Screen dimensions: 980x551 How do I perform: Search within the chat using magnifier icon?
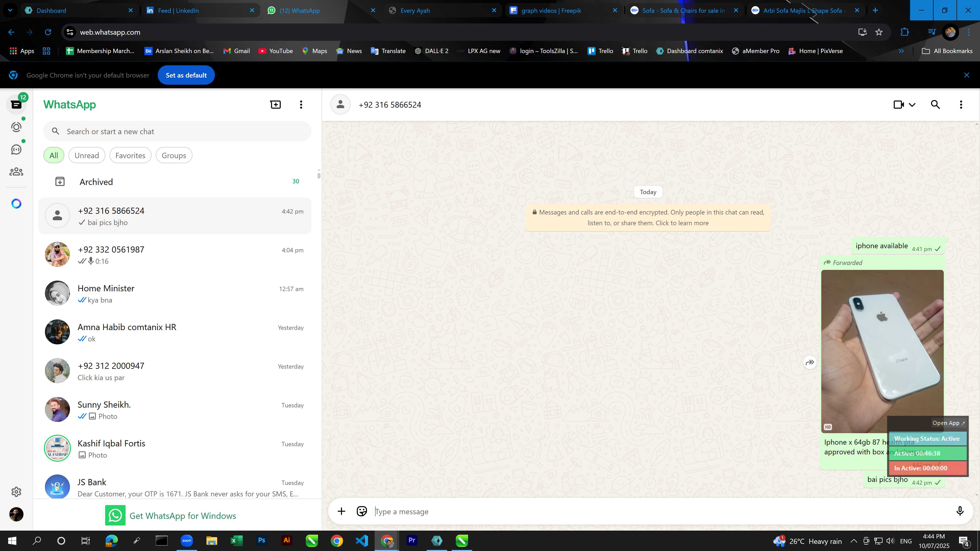tap(936, 105)
